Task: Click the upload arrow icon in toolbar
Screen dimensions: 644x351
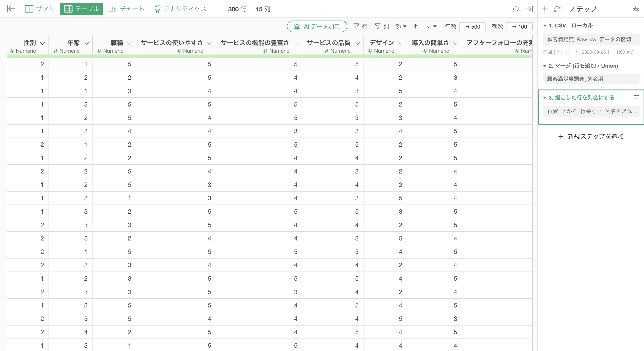Action: (x=416, y=27)
